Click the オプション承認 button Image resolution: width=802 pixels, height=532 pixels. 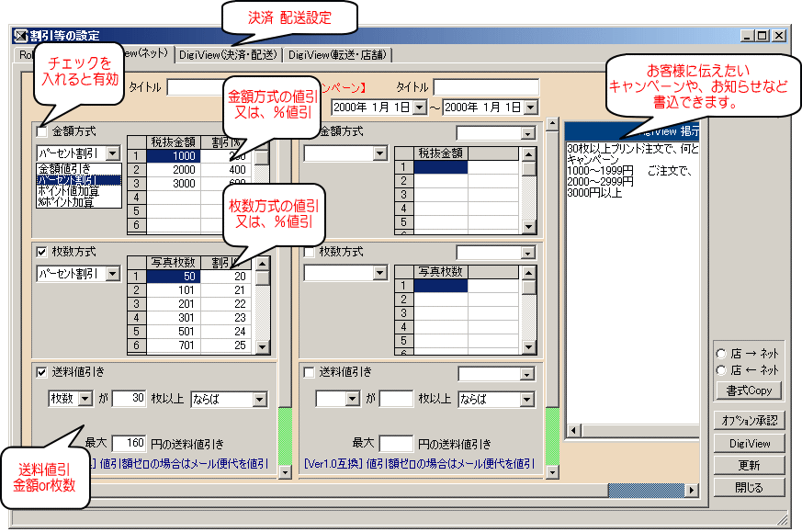(750, 421)
